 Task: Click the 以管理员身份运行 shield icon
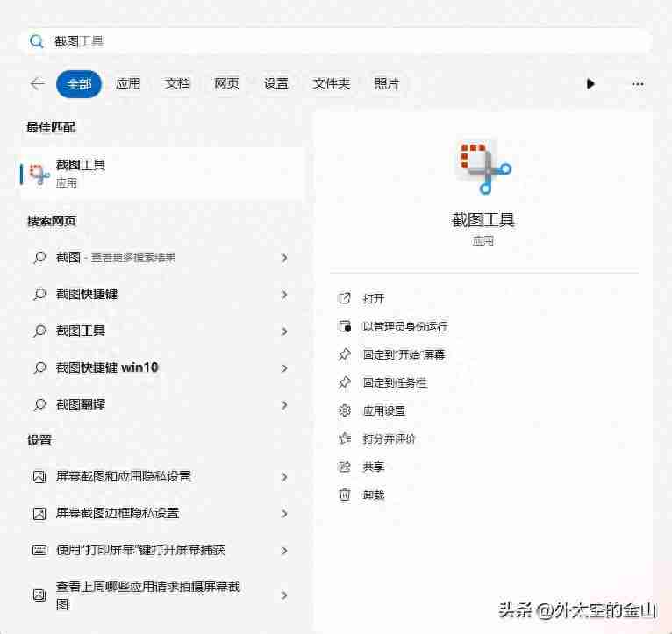point(345,327)
